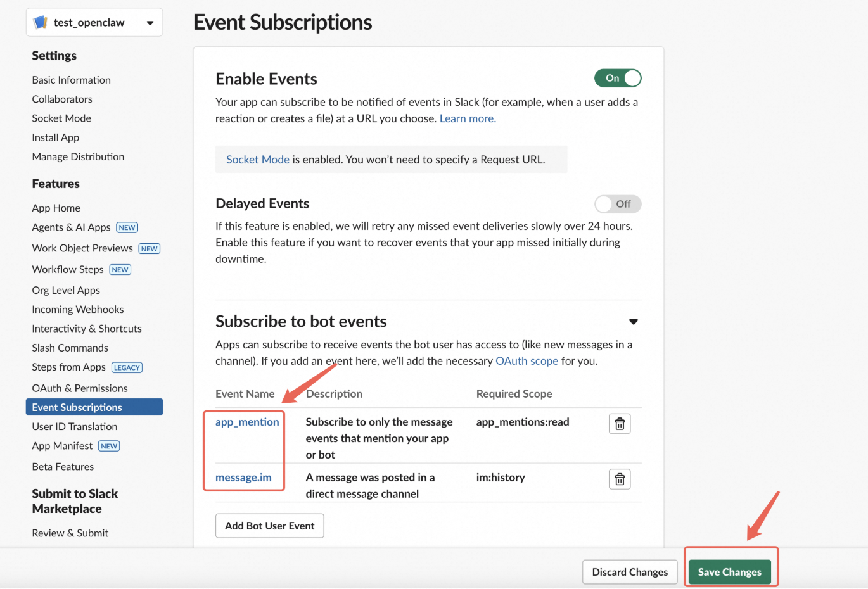Click the Event Subscriptions page title

pyautogui.click(x=283, y=22)
